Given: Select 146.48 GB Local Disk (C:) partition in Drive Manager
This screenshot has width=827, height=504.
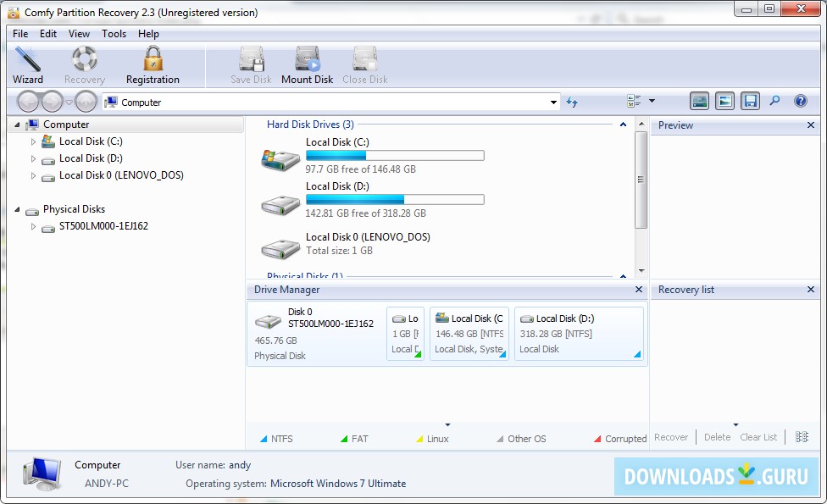Looking at the screenshot, I should (x=469, y=334).
